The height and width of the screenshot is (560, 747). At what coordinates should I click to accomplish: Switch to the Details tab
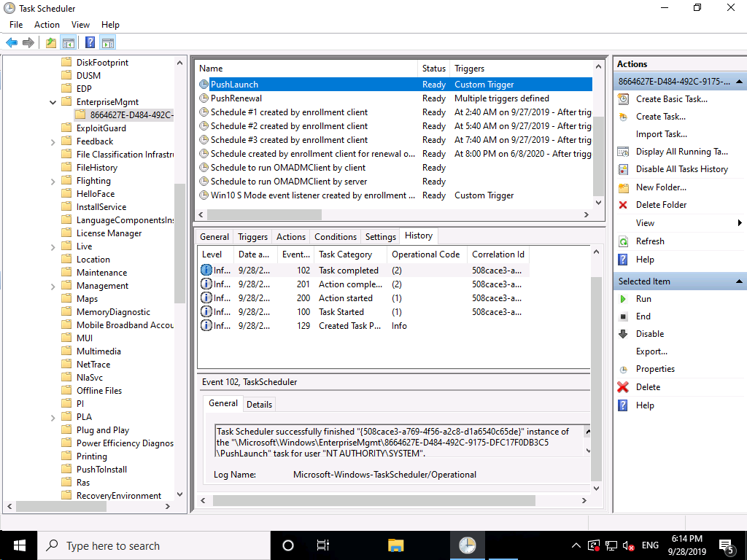pyautogui.click(x=259, y=405)
